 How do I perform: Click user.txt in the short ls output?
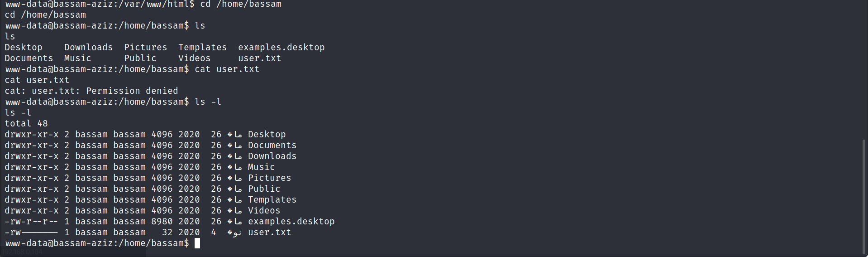click(259, 58)
